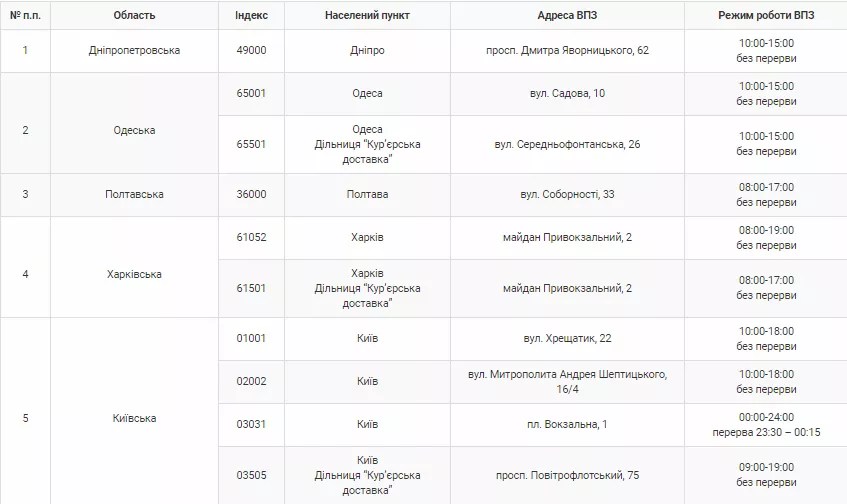The image size is (847, 504).
Task: Select the Харківська region cell
Action: pos(134,274)
